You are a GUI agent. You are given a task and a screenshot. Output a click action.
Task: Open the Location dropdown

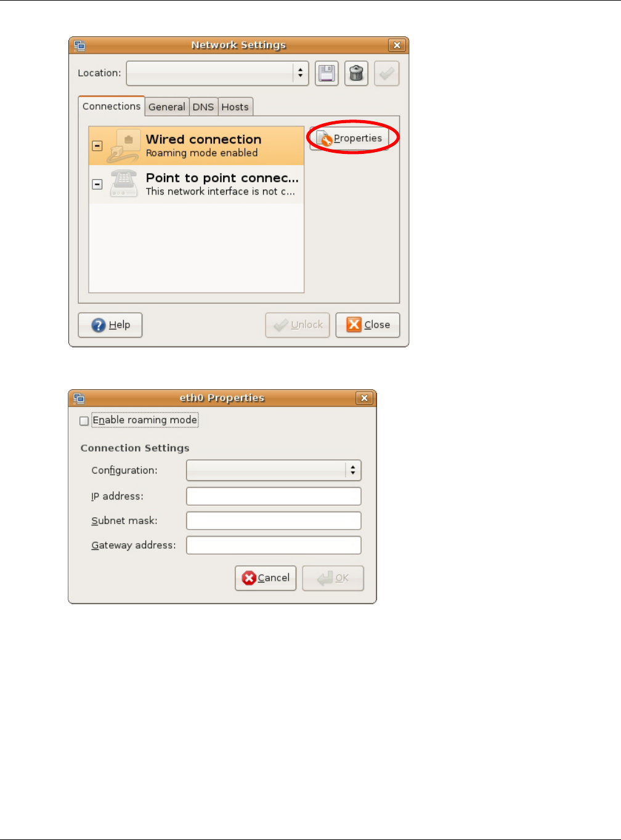coord(217,73)
